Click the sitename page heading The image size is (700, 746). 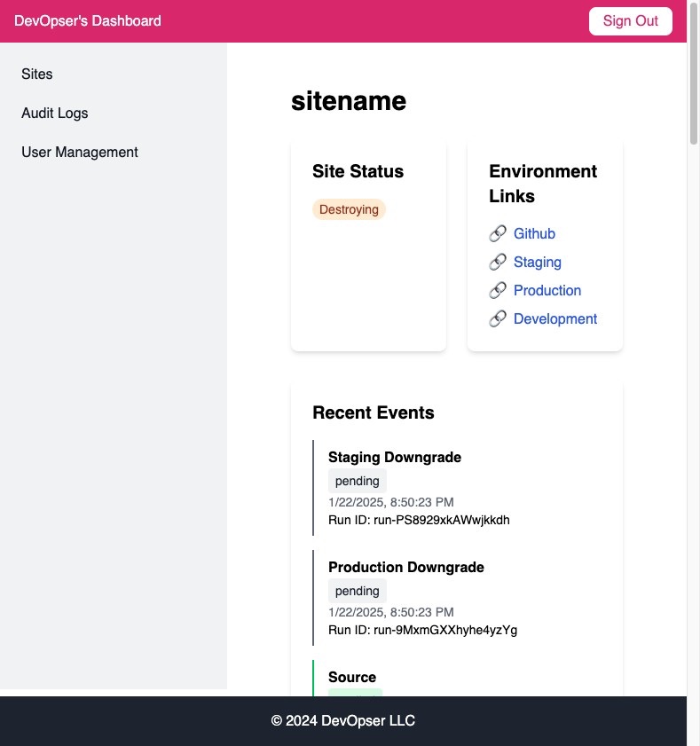coord(349,101)
